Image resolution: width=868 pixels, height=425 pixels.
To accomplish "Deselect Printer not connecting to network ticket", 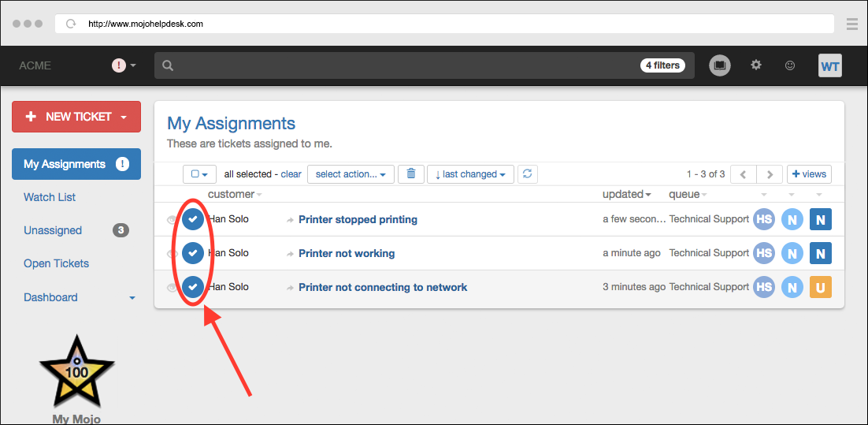I will point(193,287).
